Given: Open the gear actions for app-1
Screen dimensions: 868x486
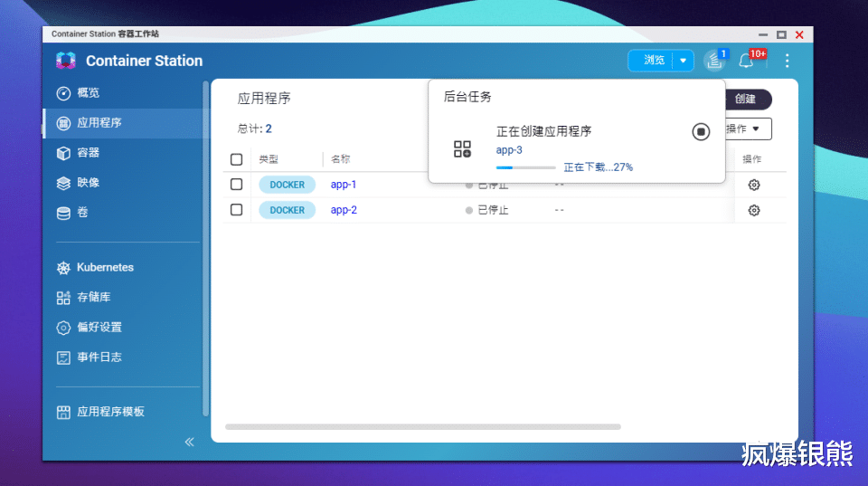Looking at the screenshot, I should tap(754, 186).
